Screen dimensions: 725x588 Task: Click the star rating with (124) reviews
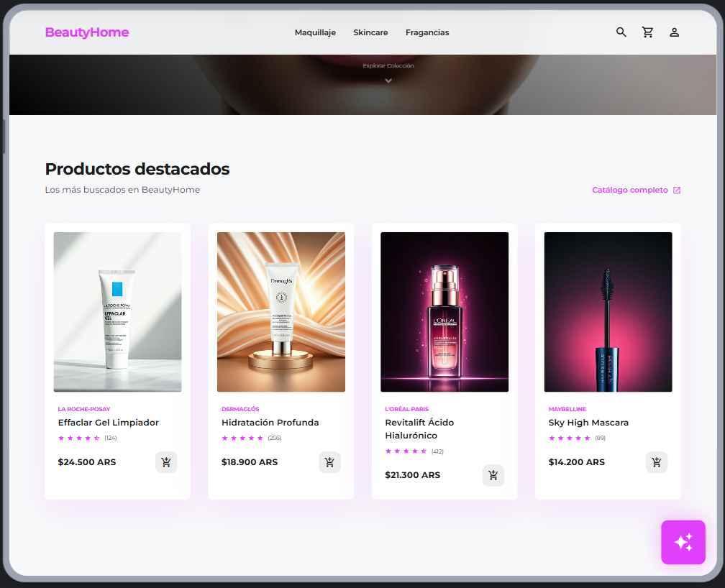pyautogui.click(x=88, y=438)
